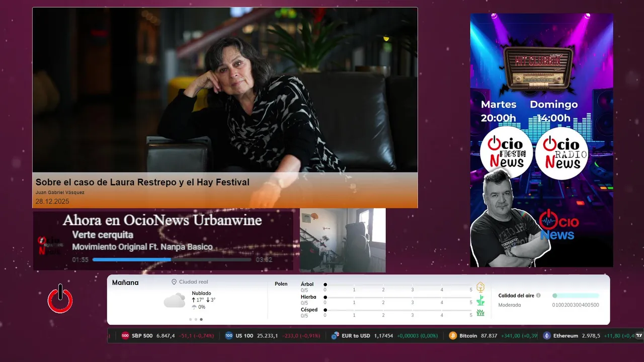Open the EUR to USD ticker entry
The image size is (644, 362).
coord(384,336)
